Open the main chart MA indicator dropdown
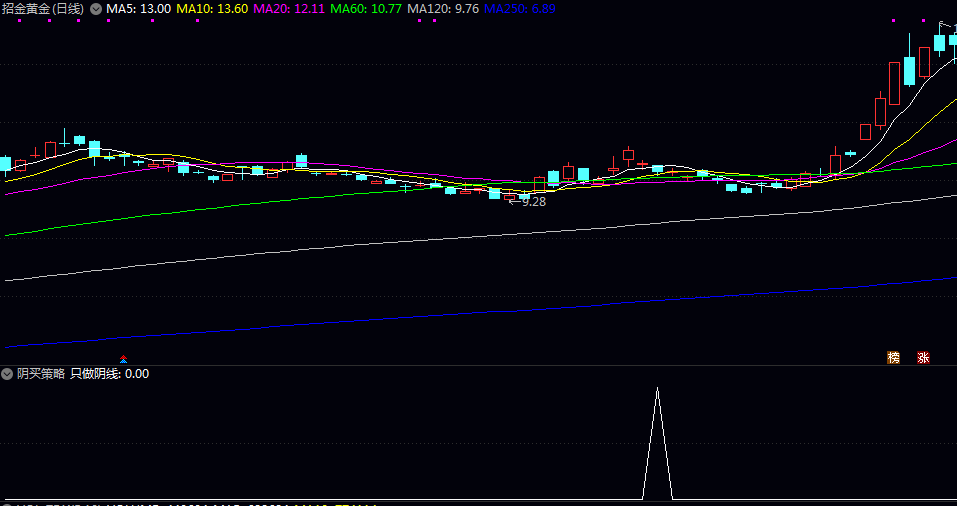The image size is (957, 506). point(96,9)
